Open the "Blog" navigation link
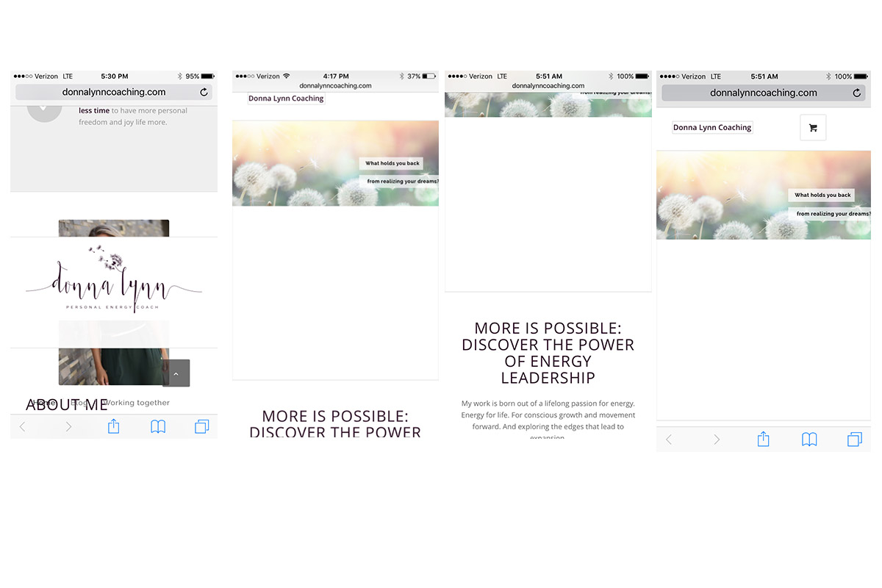Viewport: 882px width, 588px height. [79, 403]
